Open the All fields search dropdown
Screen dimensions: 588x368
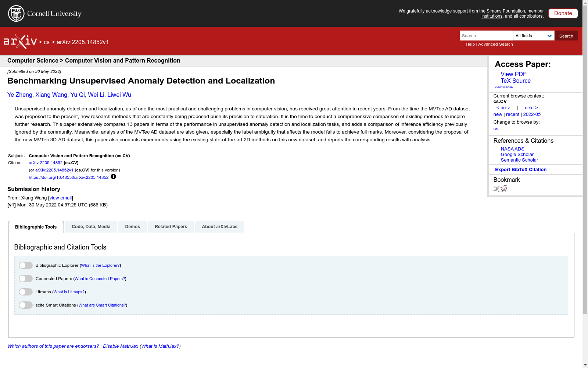coord(534,36)
